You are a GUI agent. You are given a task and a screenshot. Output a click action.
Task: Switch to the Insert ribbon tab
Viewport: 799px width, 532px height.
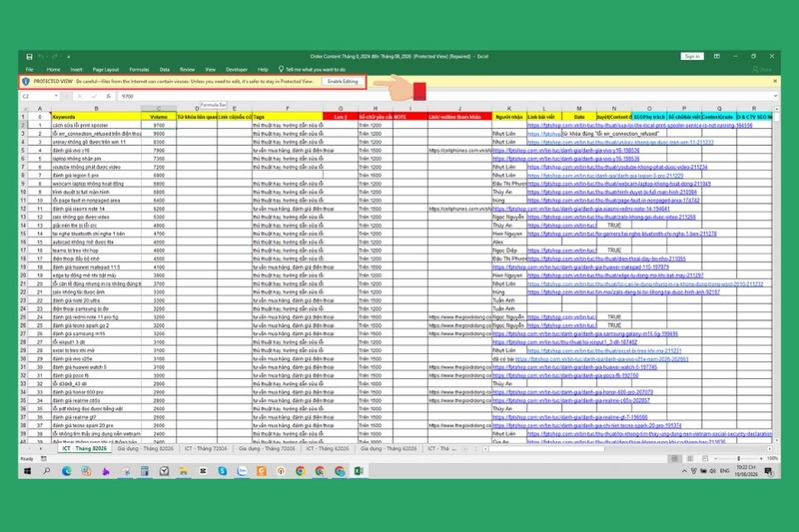click(x=77, y=69)
